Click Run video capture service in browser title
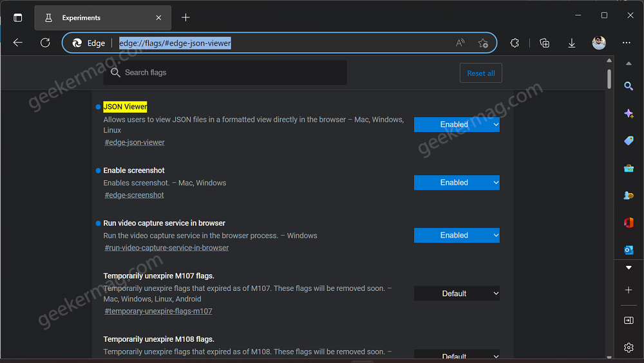 (164, 223)
